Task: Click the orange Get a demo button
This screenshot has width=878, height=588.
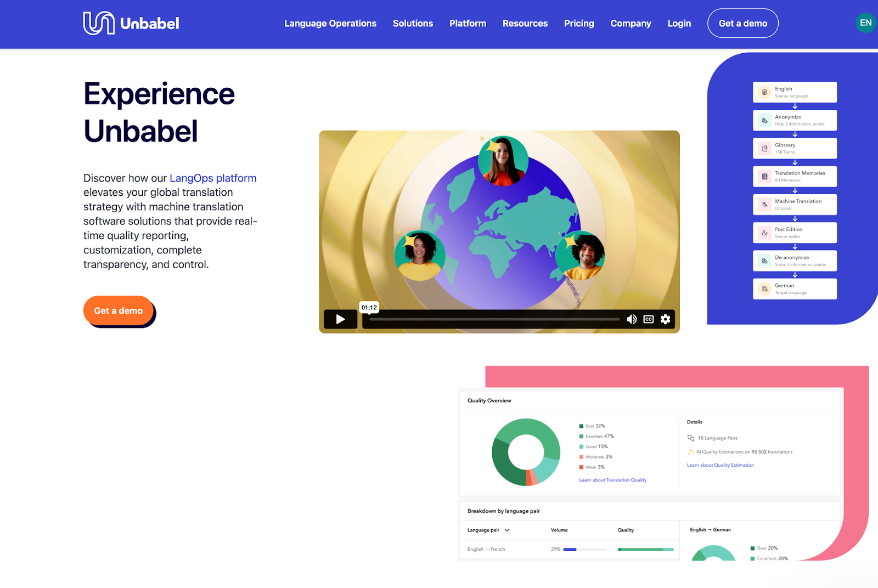Action: tap(119, 310)
